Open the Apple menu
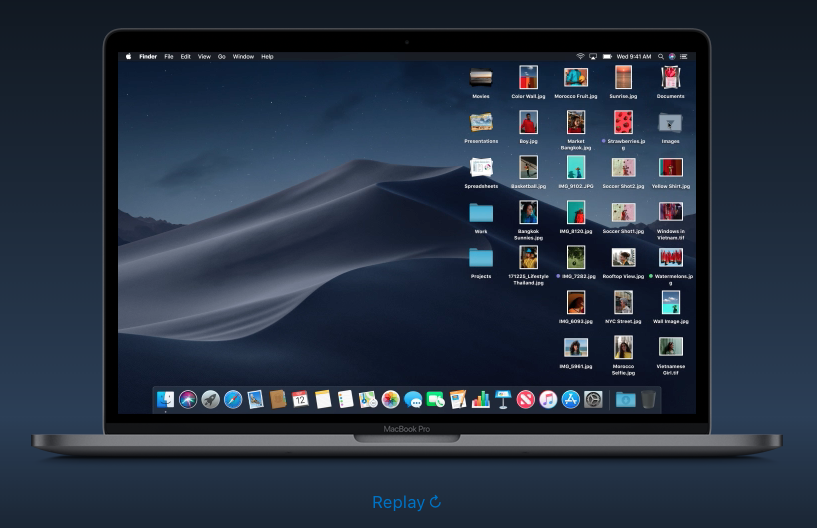The height and width of the screenshot is (528, 817). 128,57
